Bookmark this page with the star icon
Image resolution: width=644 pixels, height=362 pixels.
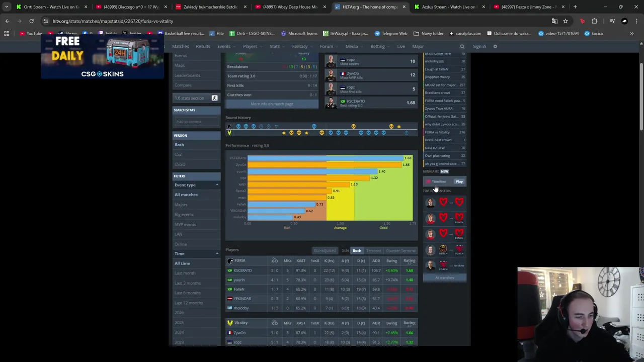pyautogui.click(x=566, y=21)
